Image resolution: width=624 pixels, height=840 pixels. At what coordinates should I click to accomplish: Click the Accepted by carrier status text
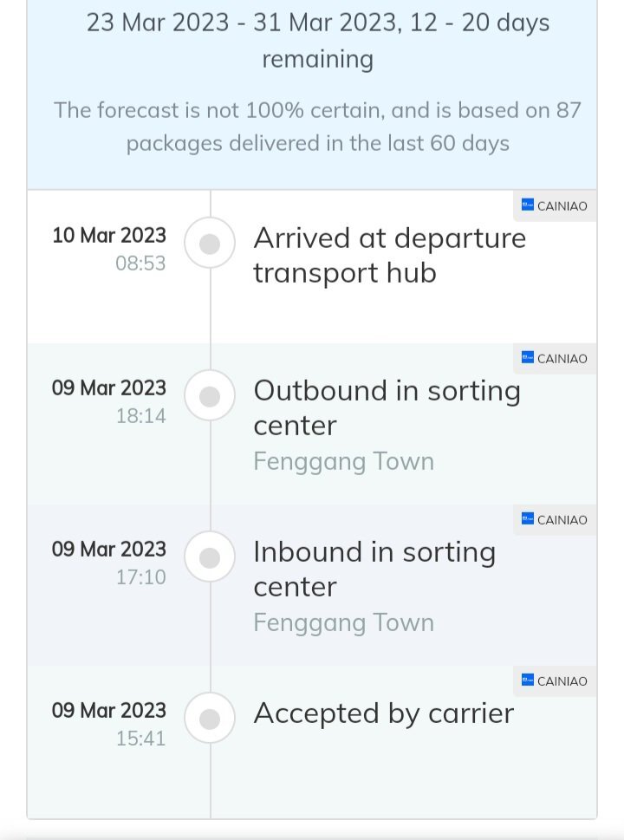[384, 713]
